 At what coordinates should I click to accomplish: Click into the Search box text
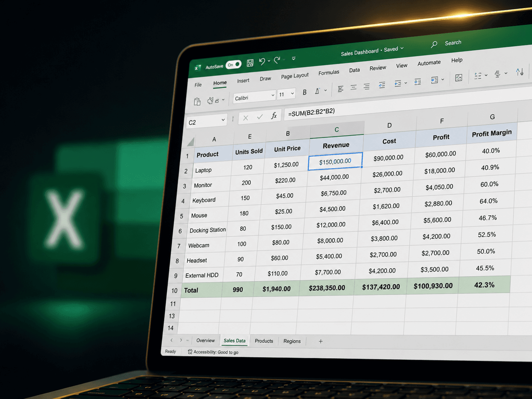click(x=453, y=43)
